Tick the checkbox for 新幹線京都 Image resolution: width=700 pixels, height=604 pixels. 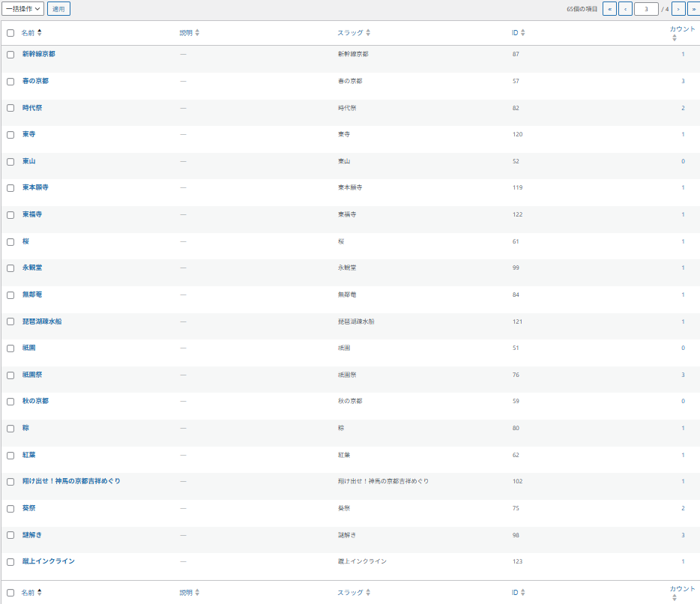coord(10,55)
